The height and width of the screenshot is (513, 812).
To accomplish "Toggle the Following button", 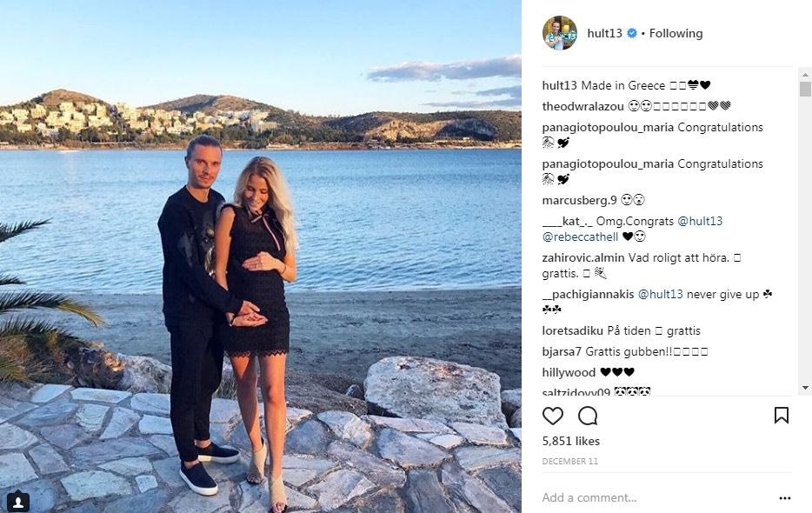I will pos(676,33).
